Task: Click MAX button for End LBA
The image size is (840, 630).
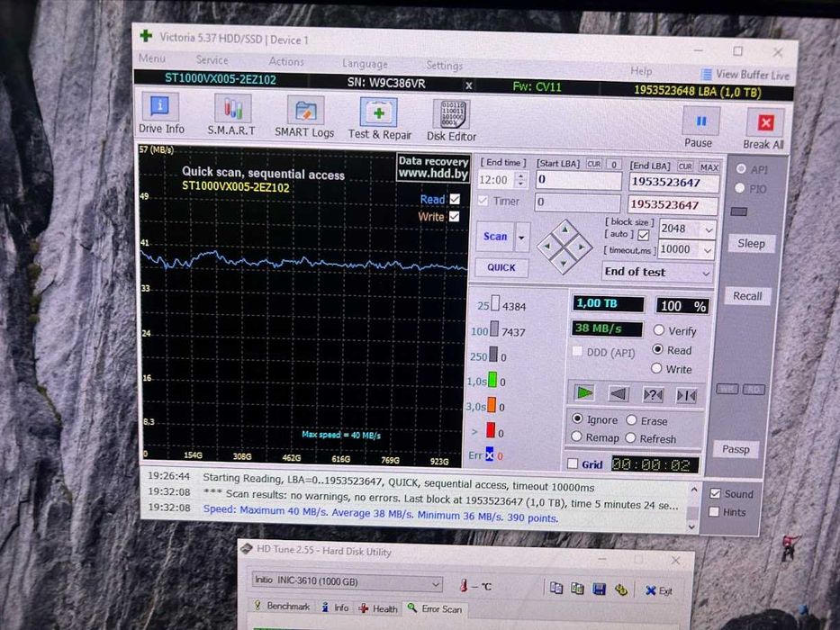Action: (x=709, y=167)
